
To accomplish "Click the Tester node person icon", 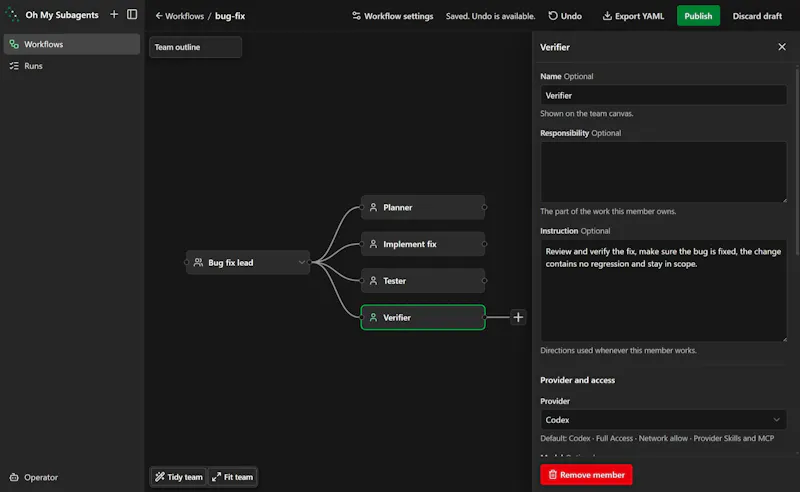I will pyautogui.click(x=373, y=281).
